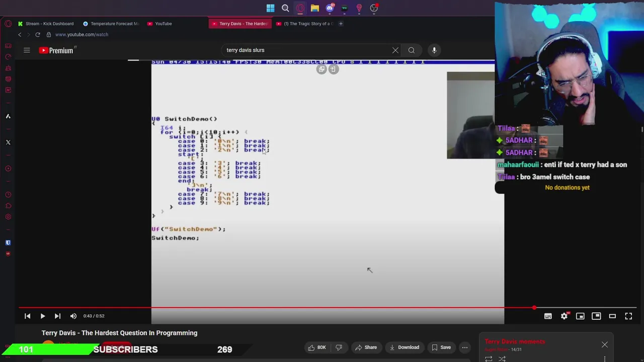The width and height of the screenshot is (644, 362).
Task: Share the video
Action: pos(366,347)
